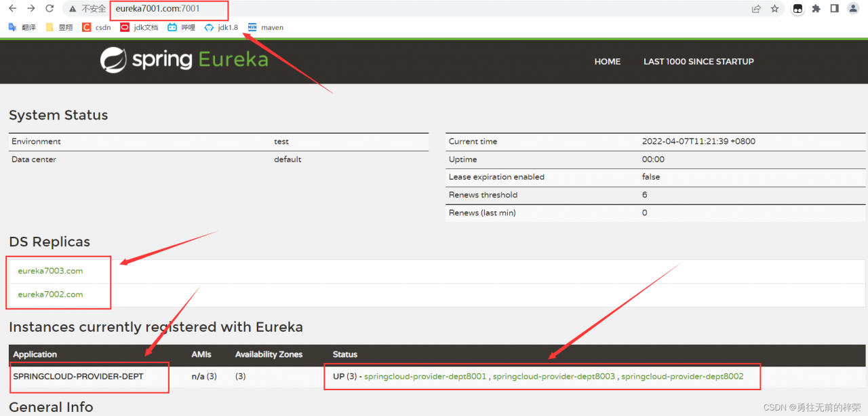This screenshot has width=868, height=416.
Task: Click the Spring Eureka logo
Action: pos(184,60)
